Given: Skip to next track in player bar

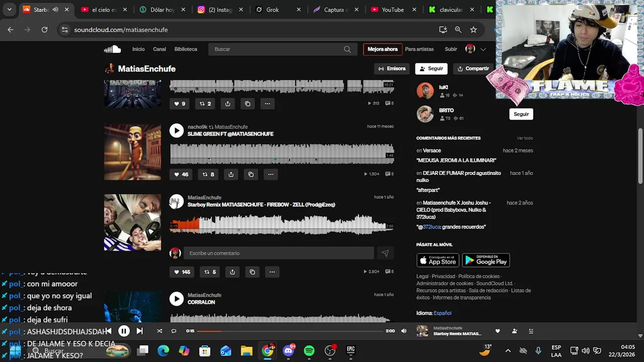Looking at the screenshot, I should (139, 331).
